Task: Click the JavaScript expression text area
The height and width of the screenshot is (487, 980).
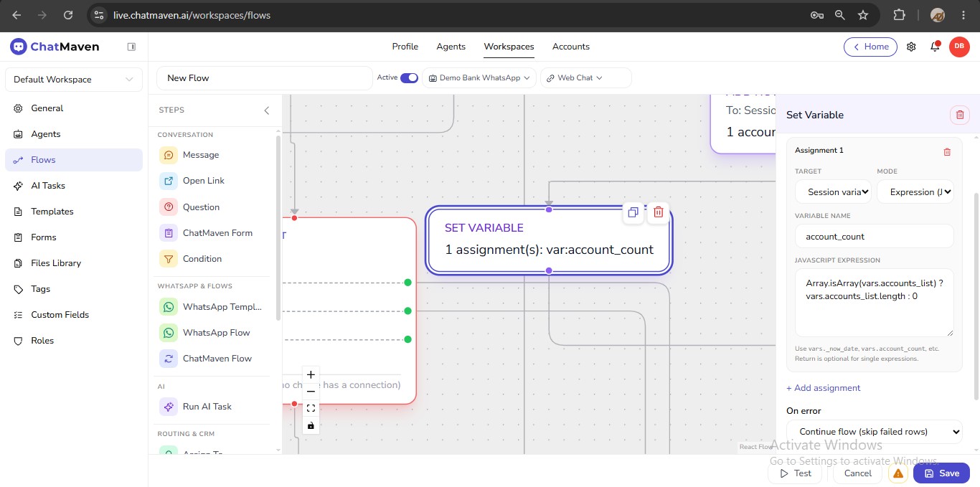Action: point(875,303)
